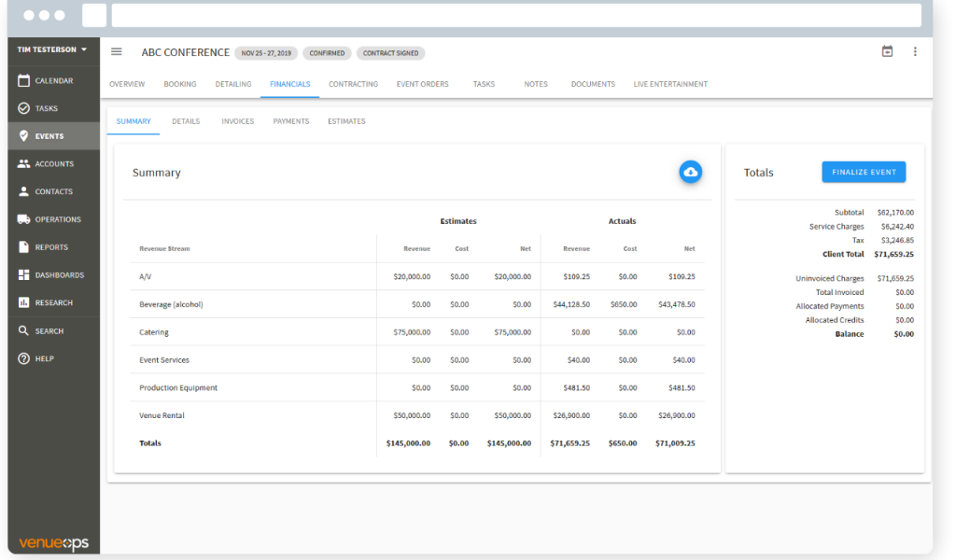Click the hamburger menu icon

(x=117, y=52)
